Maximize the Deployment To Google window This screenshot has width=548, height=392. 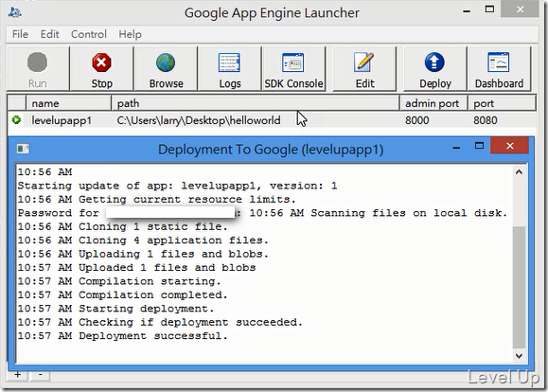point(479,146)
